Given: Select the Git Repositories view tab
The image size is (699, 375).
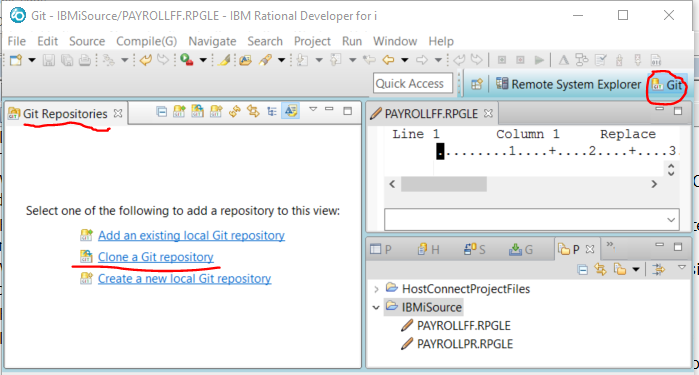Looking at the screenshot, I should pos(65,114).
